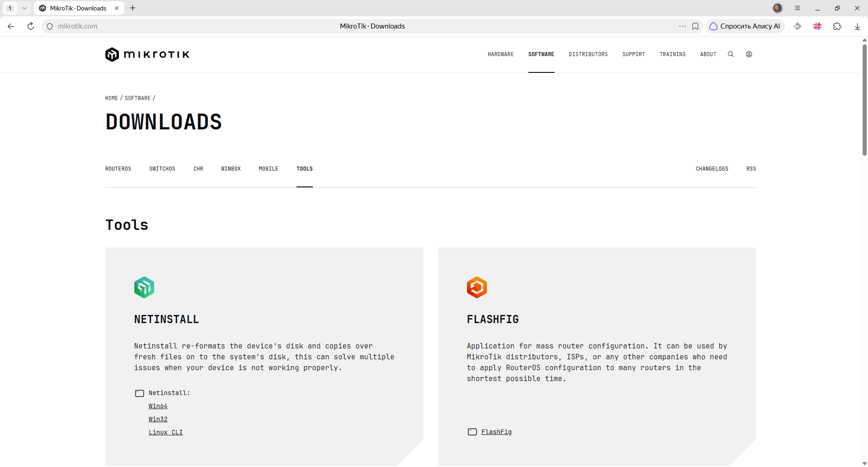This screenshot has height=467, width=868.
Task: Open a new browser tab
Action: coord(132,8)
